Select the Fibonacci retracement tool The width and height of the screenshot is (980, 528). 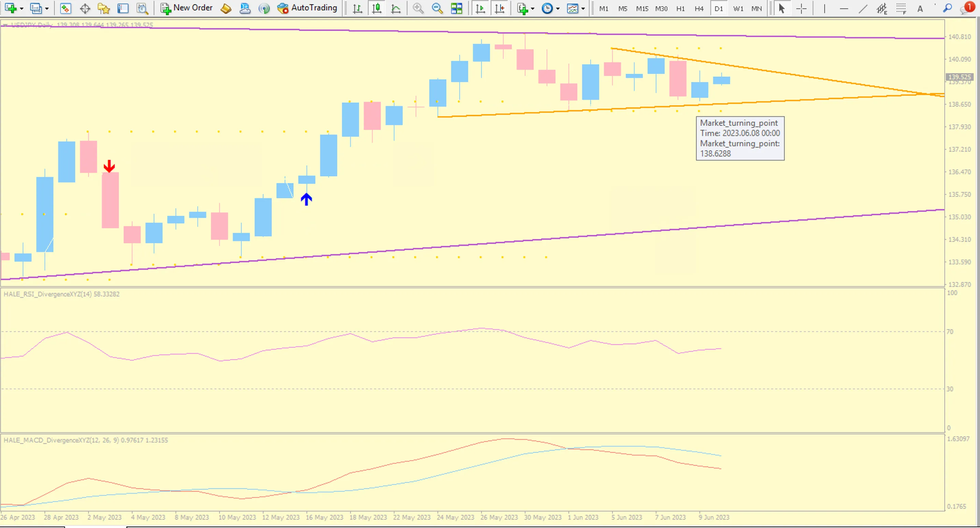click(901, 9)
